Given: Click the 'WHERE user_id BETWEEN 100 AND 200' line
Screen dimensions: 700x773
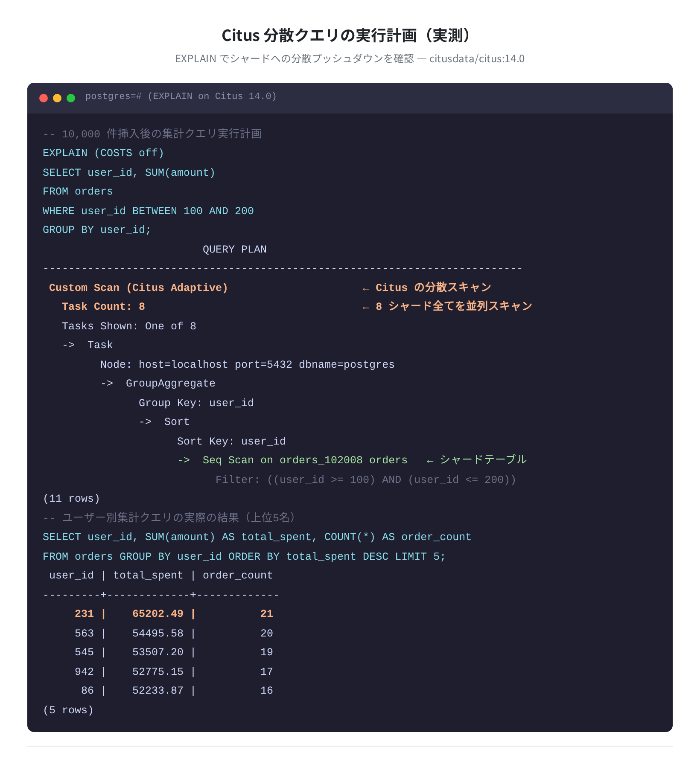Looking at the screenshot, I should 148,211.
